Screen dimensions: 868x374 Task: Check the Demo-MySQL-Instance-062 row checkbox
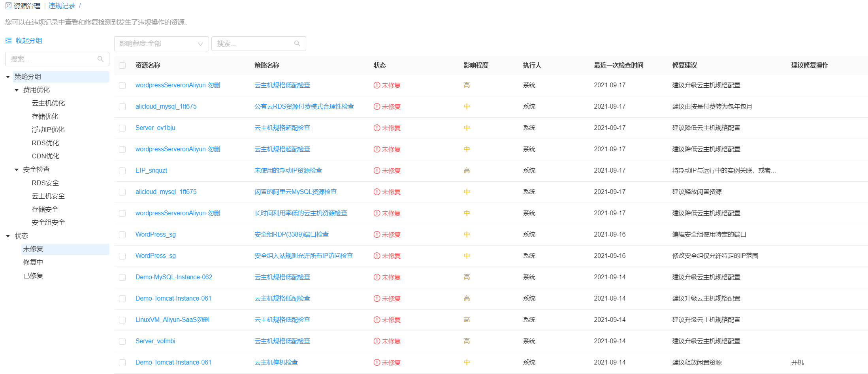tap(122, 277)
